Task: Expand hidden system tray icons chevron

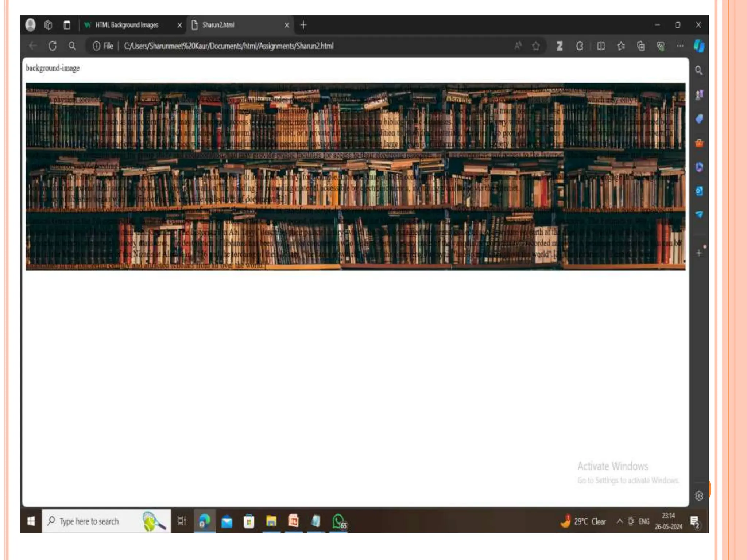Action: 619,521
